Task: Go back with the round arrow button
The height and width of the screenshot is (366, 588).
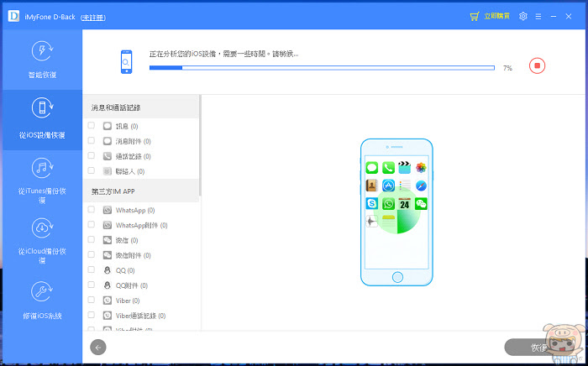Action: [x=98, y=348]
